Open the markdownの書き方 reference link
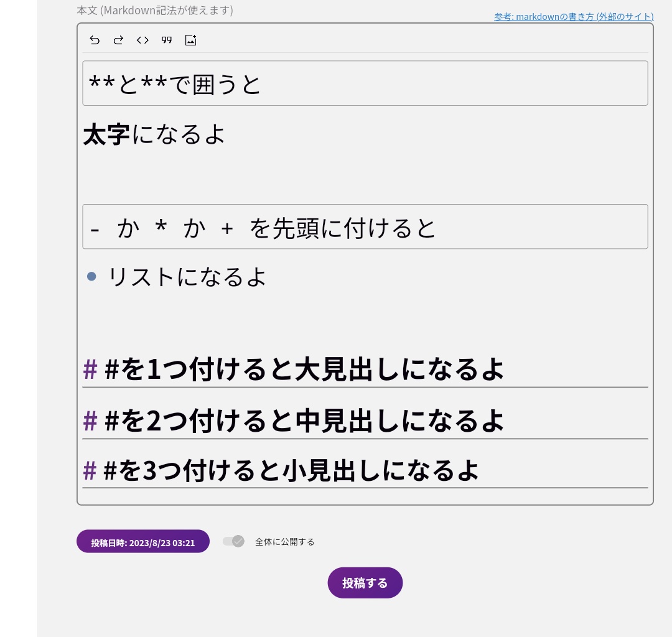The height and width of the screenshot is (637, 672). click(574, 17)
